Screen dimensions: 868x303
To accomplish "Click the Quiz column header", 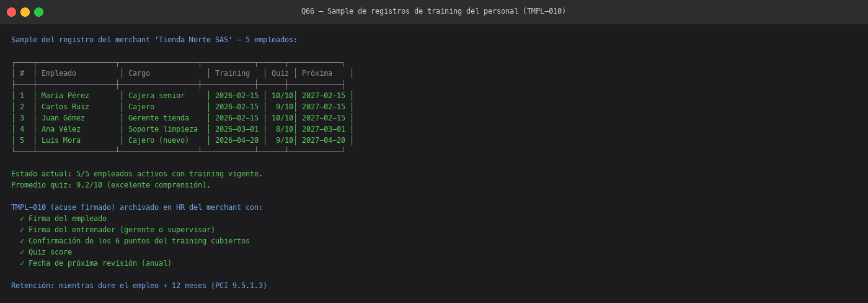I will [280, 73].
